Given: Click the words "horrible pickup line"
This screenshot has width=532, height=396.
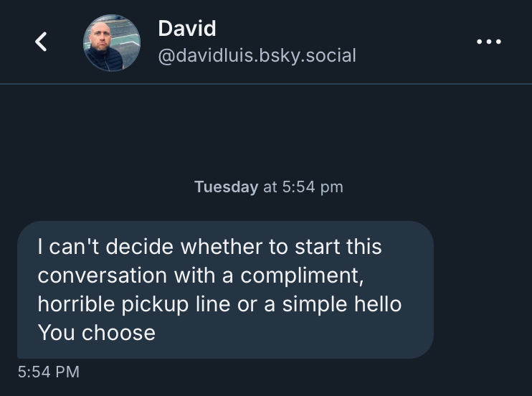Looking at the screenshot, I should click(x=130, y=304).
